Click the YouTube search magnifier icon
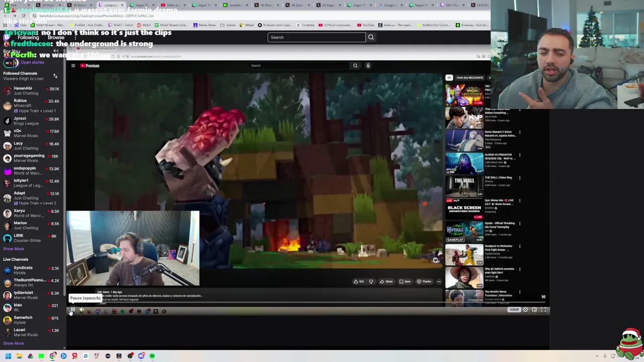Viewport: 644px width, 362px height. [355, 65]
